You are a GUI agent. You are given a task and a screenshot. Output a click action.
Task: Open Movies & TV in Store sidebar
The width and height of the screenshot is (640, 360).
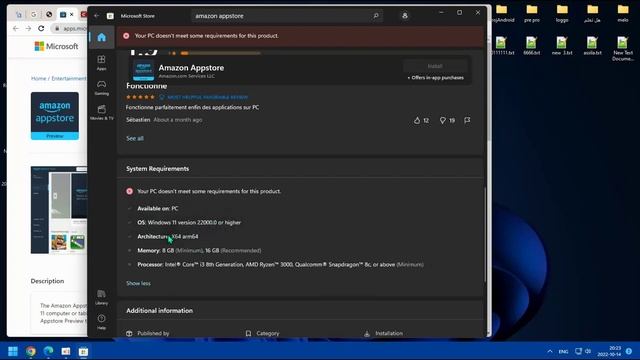click(x=102, y=112)
